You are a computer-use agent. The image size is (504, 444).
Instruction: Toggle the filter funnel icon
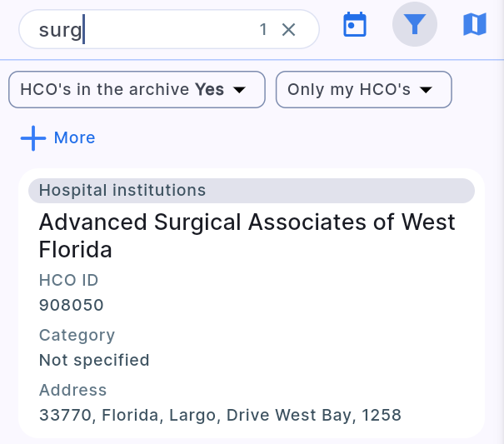click(414, 25)
